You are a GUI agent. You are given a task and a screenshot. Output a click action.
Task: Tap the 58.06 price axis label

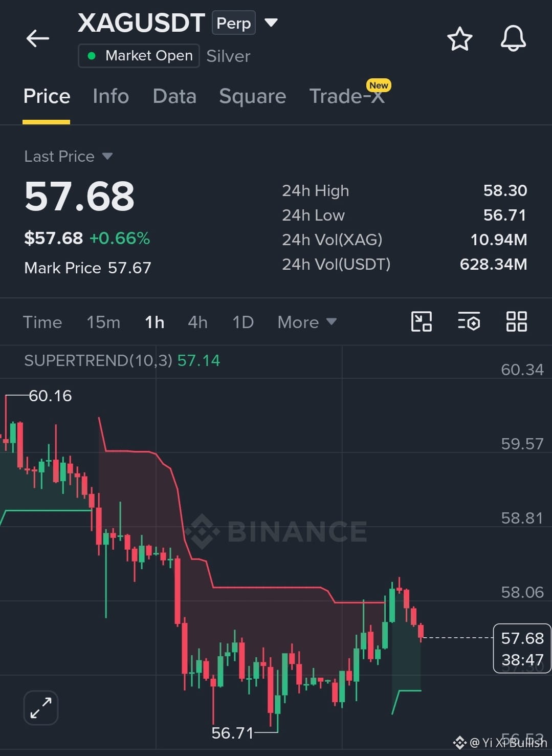pyautogui.click(x=522, y=592)
